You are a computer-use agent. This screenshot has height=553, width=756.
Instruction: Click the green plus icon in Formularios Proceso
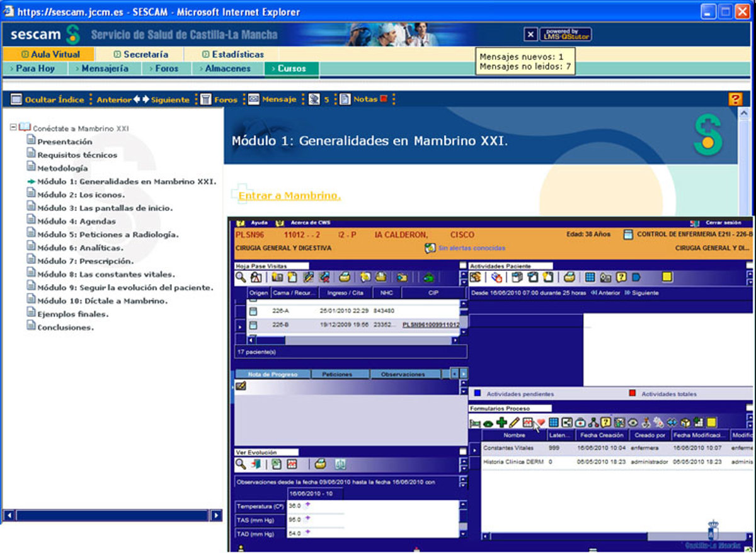[x=501, y=423]
